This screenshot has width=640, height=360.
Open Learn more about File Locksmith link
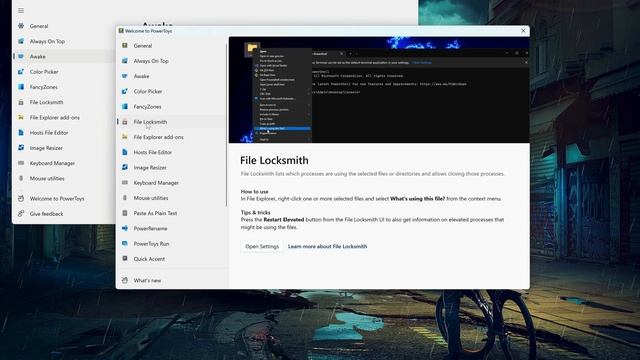[x=327, y=247]
